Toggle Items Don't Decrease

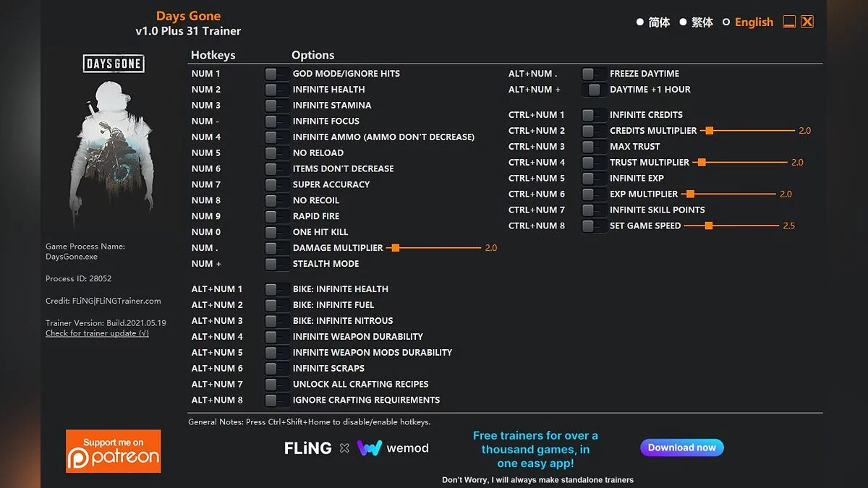pos(276,169)
